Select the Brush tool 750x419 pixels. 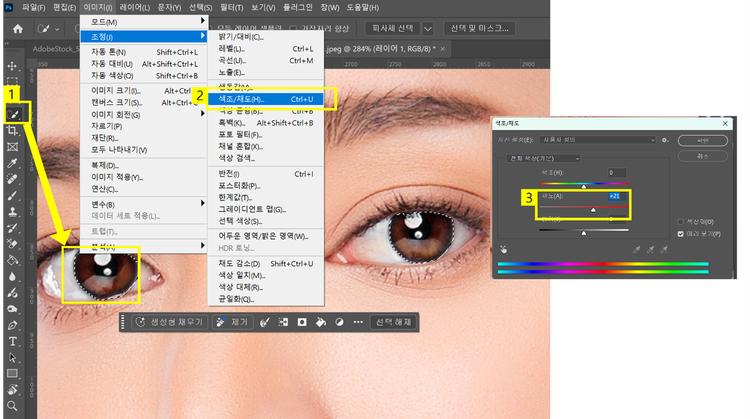[12, 196]
